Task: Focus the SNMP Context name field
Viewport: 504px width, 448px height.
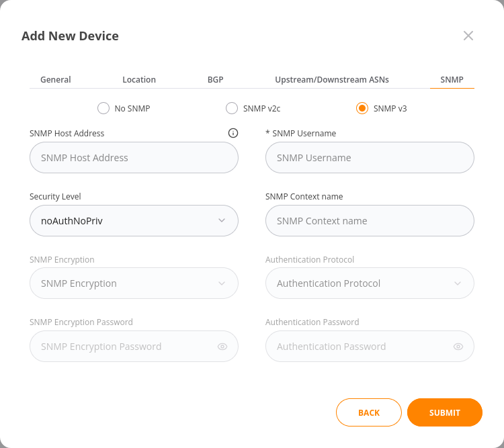Action: pyautogui.click(x=370, y=220)
